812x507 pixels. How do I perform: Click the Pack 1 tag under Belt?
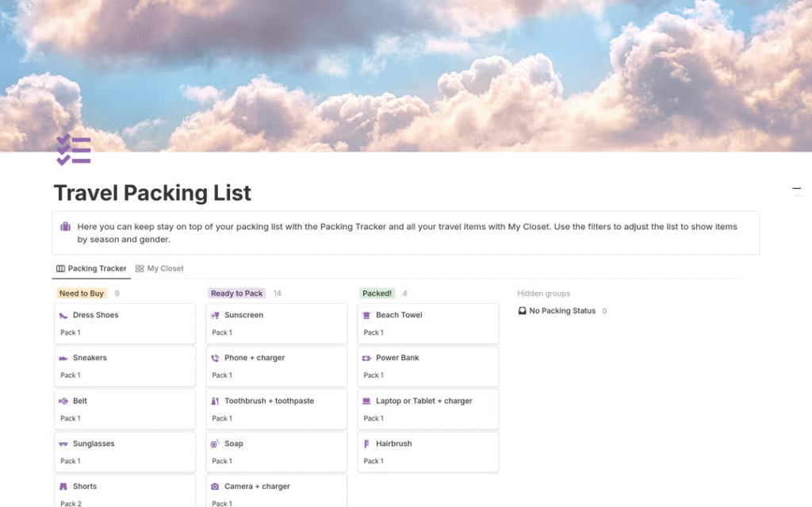(71, 418)
